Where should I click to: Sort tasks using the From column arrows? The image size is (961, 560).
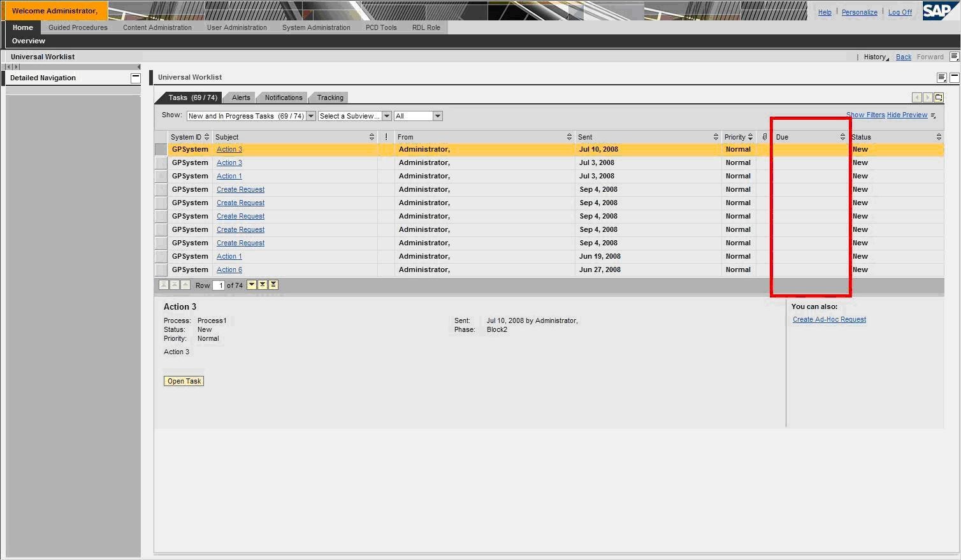point(569,137)
